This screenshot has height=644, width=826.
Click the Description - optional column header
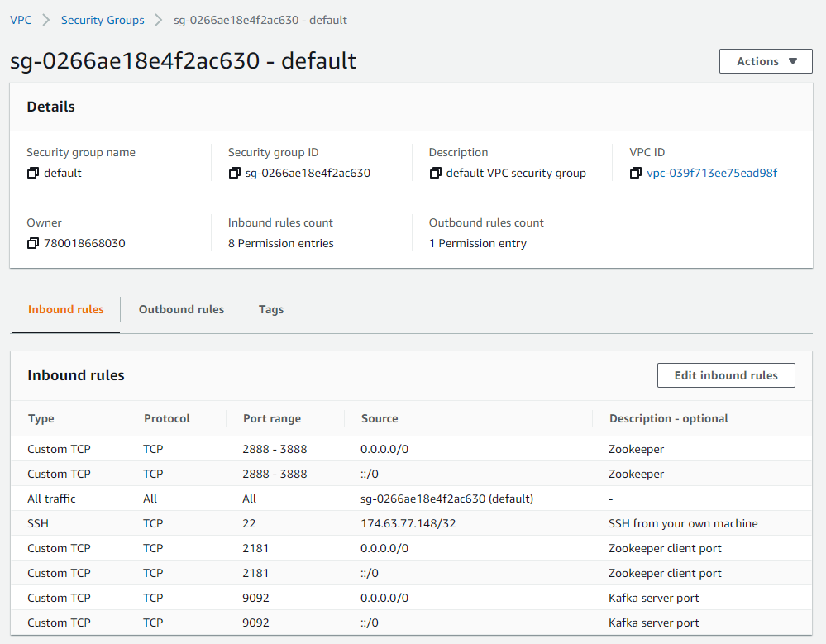pos(668,419)
